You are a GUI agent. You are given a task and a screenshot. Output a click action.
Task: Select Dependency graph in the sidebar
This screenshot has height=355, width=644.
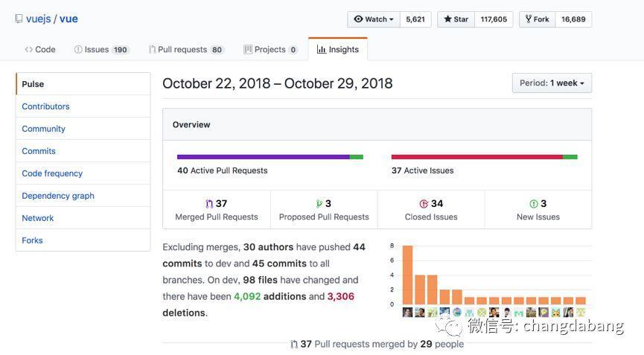58,196
